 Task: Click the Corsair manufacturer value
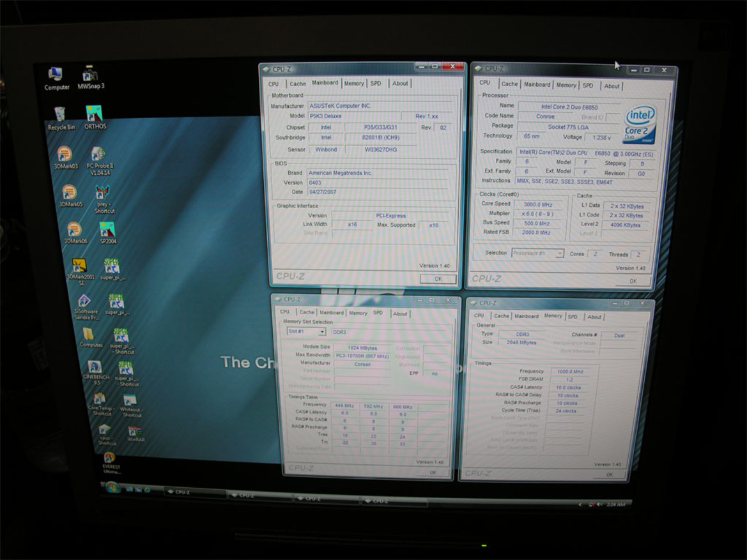point(362,364)
